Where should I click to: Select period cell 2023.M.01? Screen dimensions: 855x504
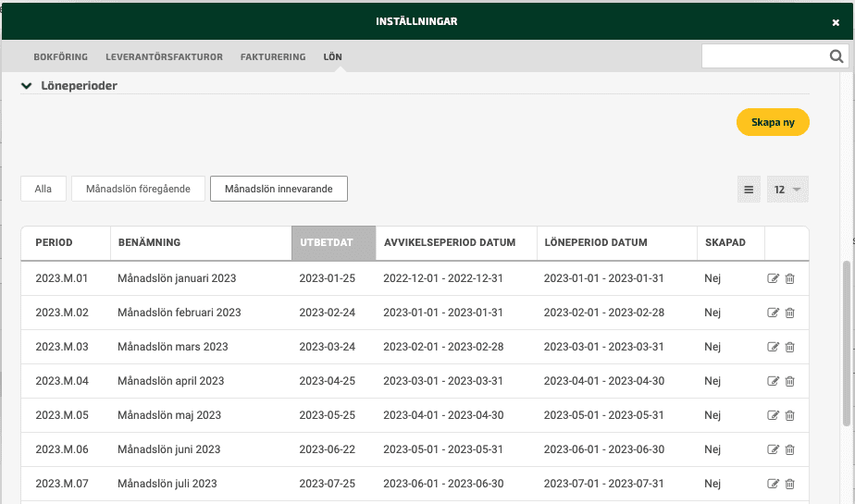(62, 278)
